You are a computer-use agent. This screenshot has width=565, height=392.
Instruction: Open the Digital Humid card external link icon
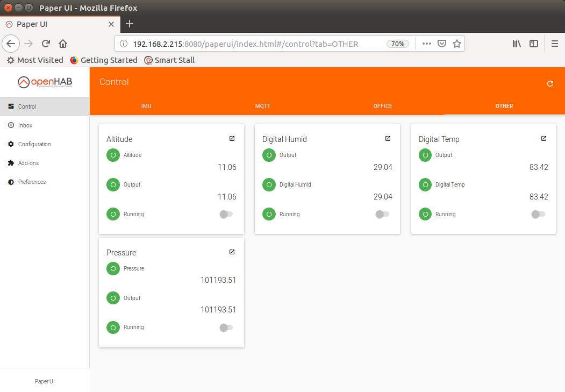click(388, 138)
